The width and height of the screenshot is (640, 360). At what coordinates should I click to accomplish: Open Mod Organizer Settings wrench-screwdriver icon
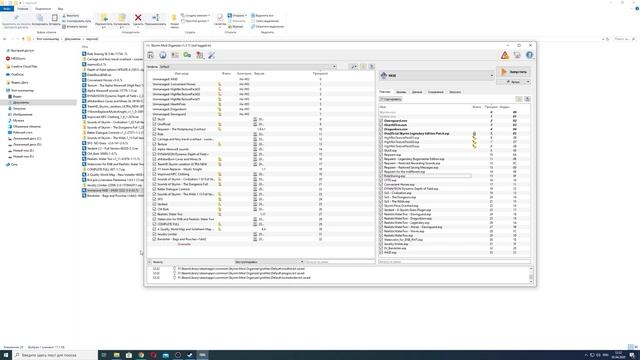211,55
